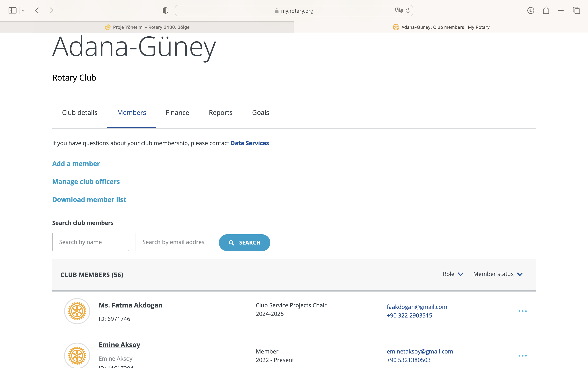Open more options for Fatma Akdogan
The width and height of the screenshot is (588, 368).
click(523, 311)
